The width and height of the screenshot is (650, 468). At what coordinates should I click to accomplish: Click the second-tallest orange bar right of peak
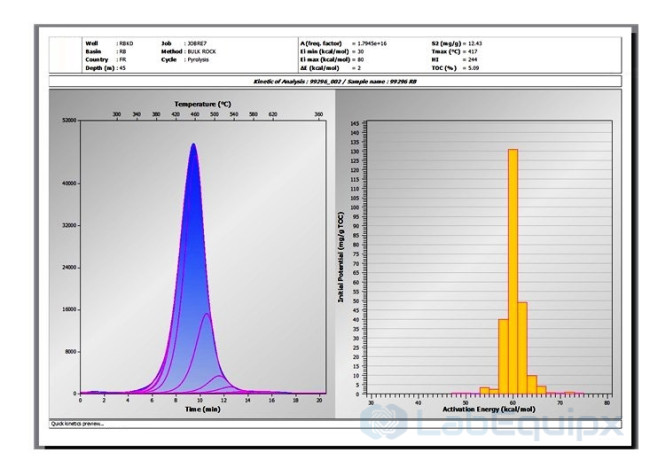(x=523, y=347)
